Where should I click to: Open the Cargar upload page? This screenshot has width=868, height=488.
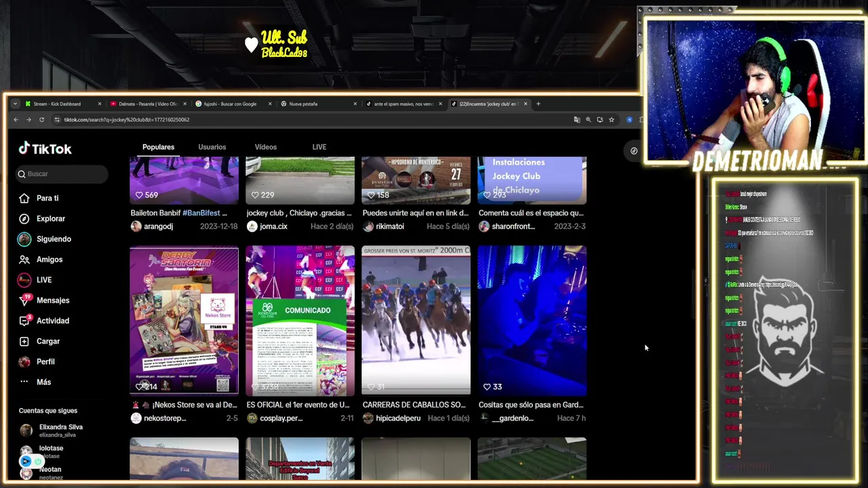pyautogui.click(x=39, y=341)
